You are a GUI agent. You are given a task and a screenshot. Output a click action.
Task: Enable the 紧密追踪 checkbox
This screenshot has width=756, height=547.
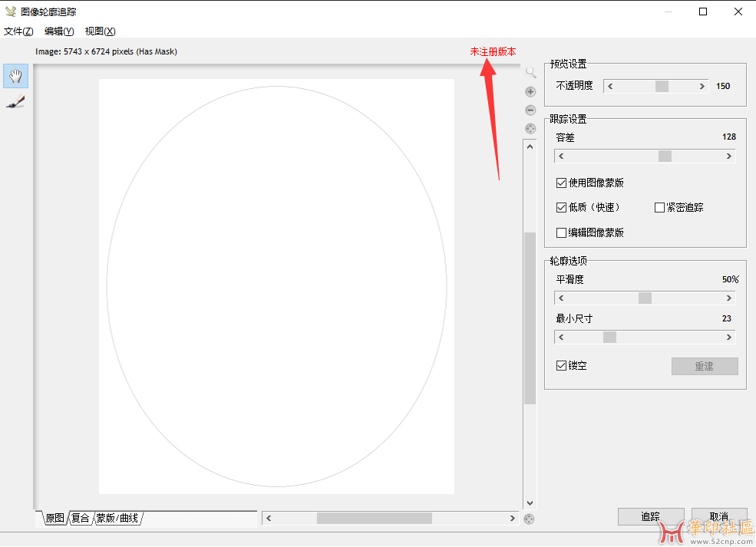tap(659, 208)
